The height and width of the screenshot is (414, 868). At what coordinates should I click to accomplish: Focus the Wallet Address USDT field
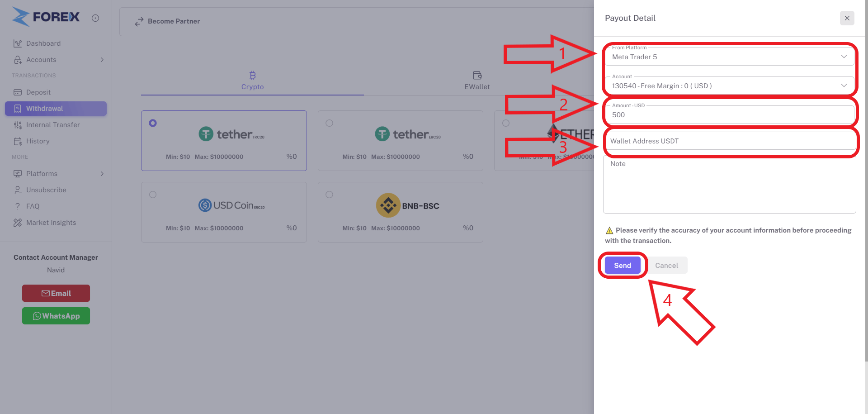click(x=729, y=141)
